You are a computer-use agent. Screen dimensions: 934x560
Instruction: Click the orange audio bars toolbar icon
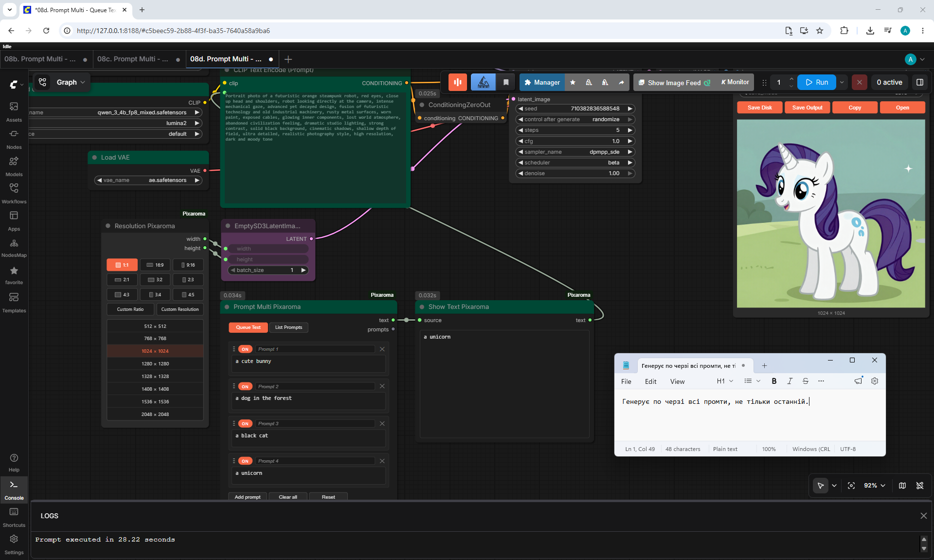click(458, 82)
